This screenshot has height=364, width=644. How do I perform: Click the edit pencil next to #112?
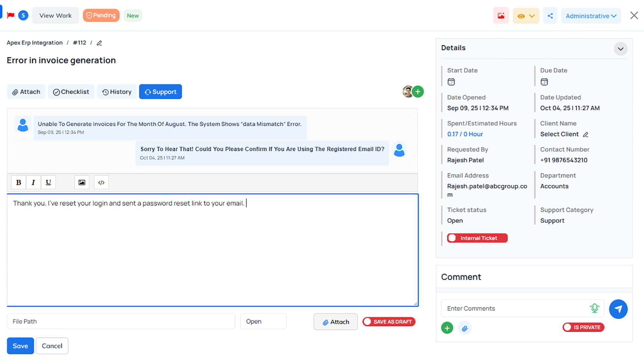tap(99, 43)
